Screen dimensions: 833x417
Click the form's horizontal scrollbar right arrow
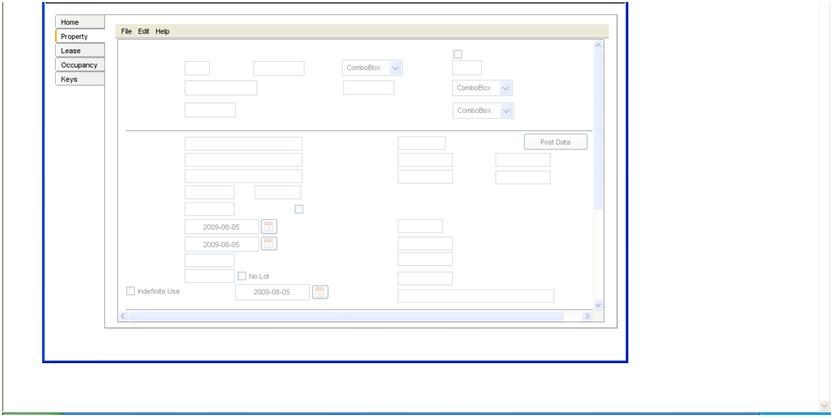(587, 316)
